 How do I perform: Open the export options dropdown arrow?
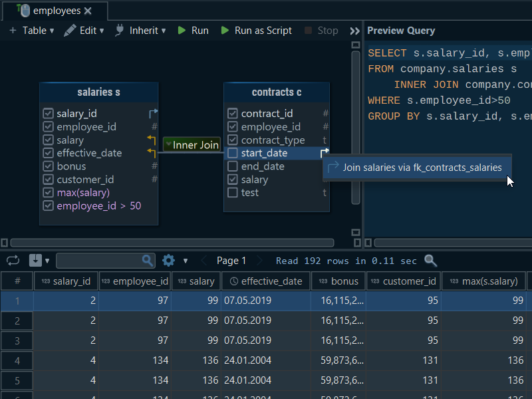tap(47, 261)
